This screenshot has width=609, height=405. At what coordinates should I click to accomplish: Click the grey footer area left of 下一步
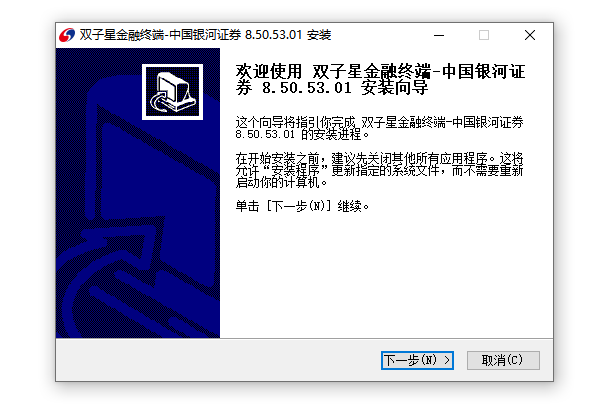pyautogui.click(x=218, y=360)
